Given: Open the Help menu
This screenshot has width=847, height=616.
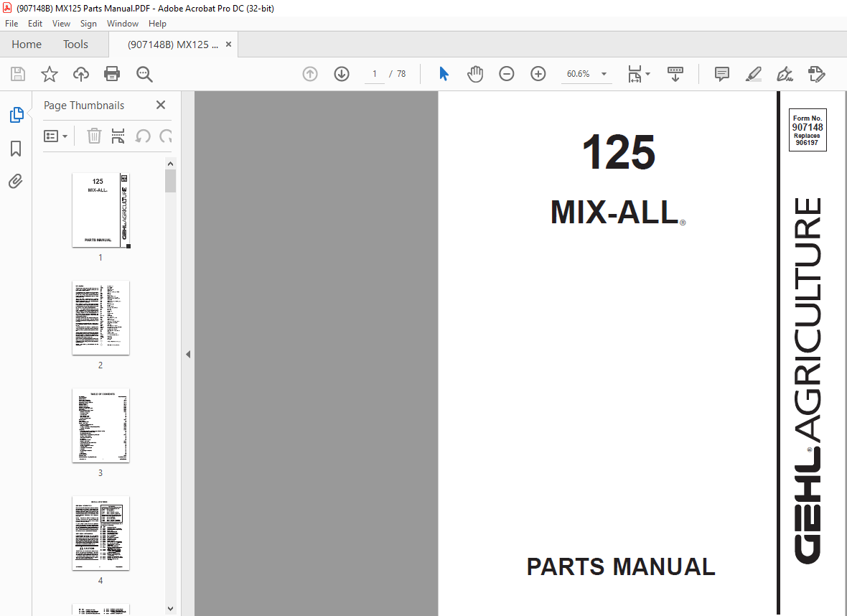Looking at the screenshot, I should [157, 24].
